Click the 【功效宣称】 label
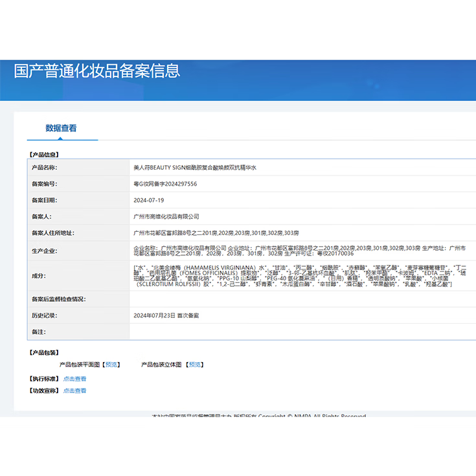 click(x=44, y=391)
